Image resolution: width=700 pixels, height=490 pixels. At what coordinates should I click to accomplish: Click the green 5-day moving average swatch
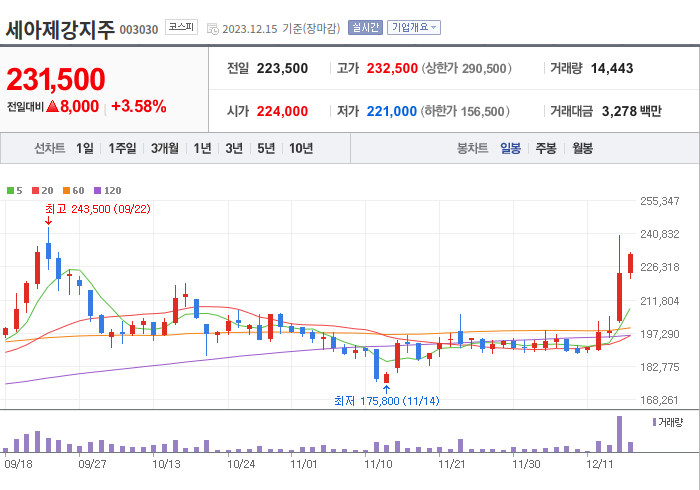point(10,191)
